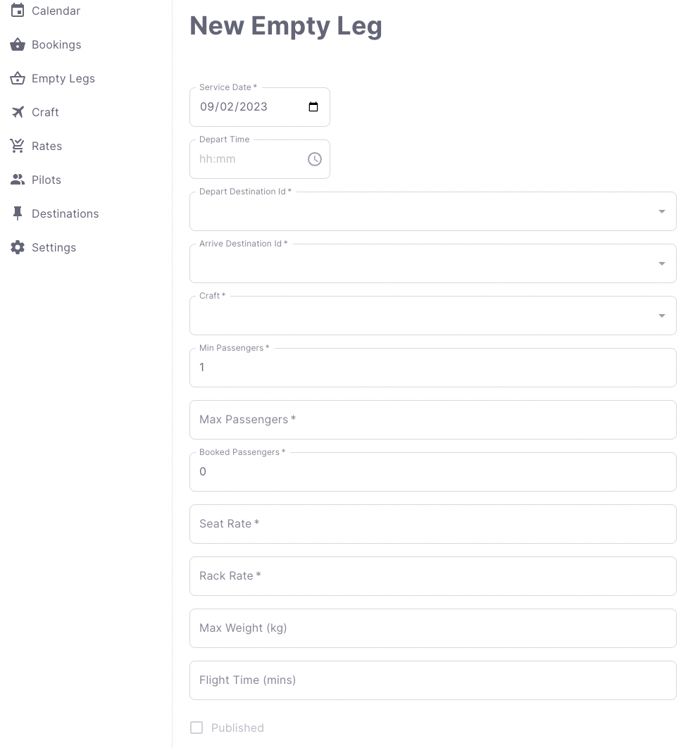Open the Destinations menu item
The height and width of the screenshot is (748, 700).
pos(65,213)
